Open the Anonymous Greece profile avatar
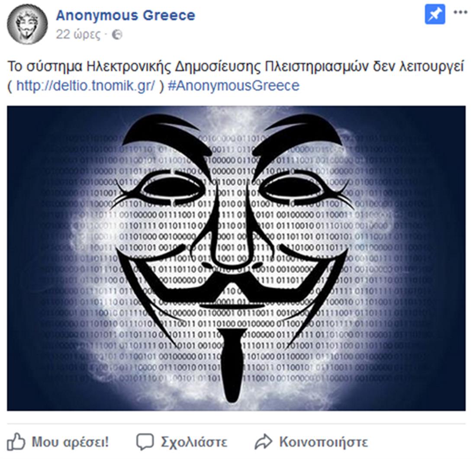This screenshot has width=476, height=459. coord(27,24)
